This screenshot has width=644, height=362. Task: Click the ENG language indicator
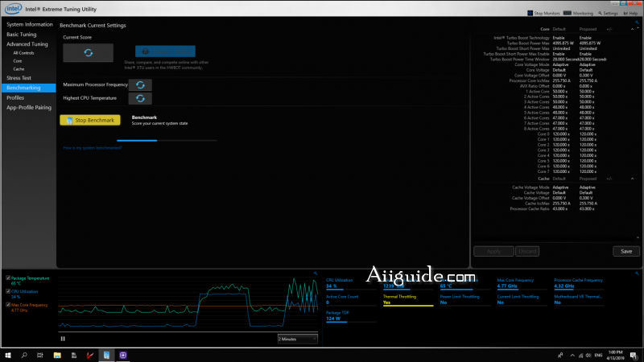pos(598,356)
